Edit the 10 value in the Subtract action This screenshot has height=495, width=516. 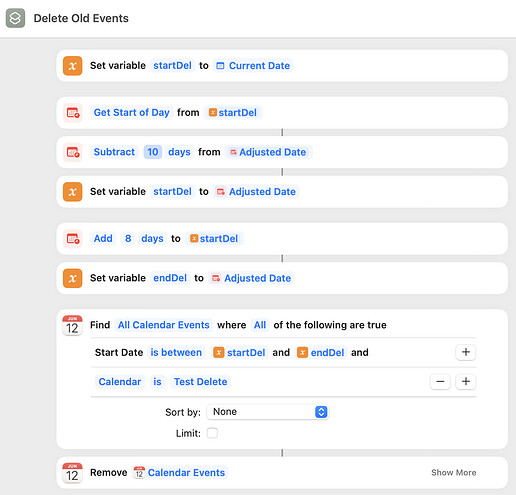pos(153,152)
